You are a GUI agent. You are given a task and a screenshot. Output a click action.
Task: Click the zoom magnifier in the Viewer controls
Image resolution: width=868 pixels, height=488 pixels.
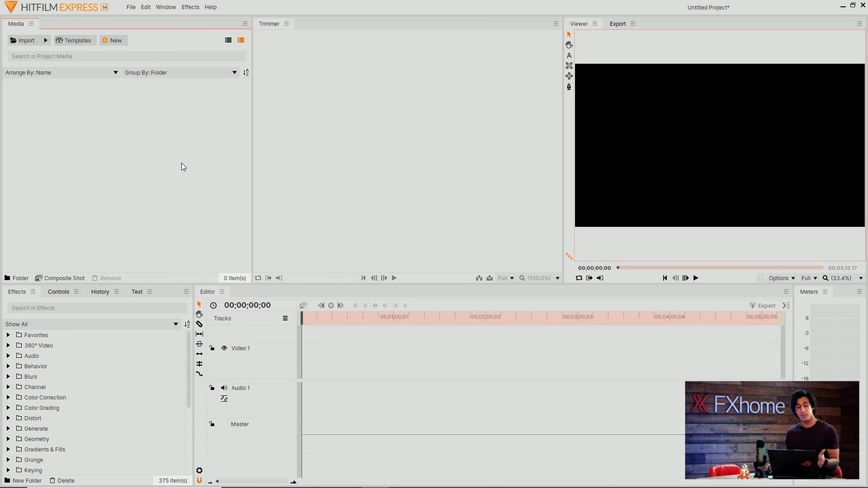825,278
